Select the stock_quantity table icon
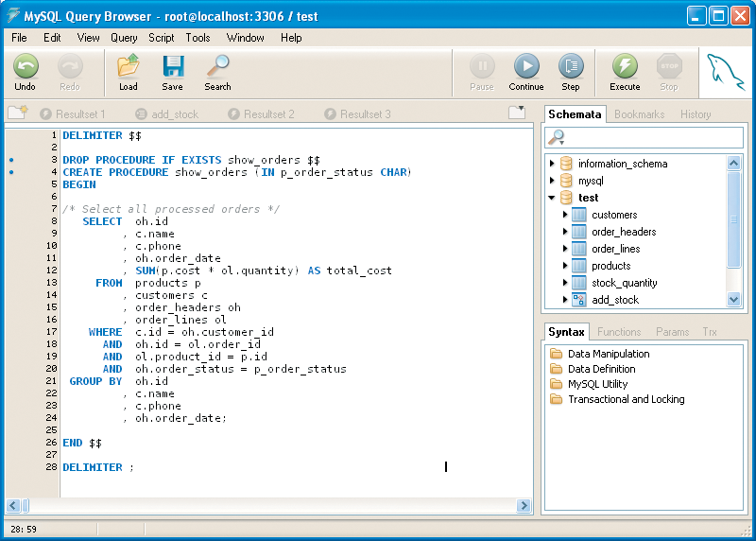 coord(579,283)
